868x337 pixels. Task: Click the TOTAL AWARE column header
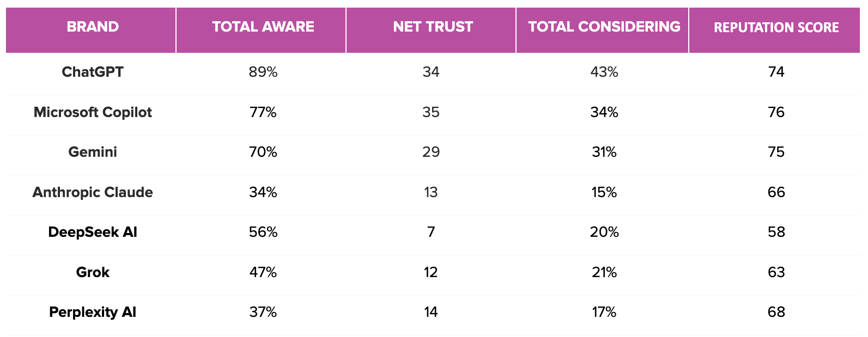click(x=263, y=27)
